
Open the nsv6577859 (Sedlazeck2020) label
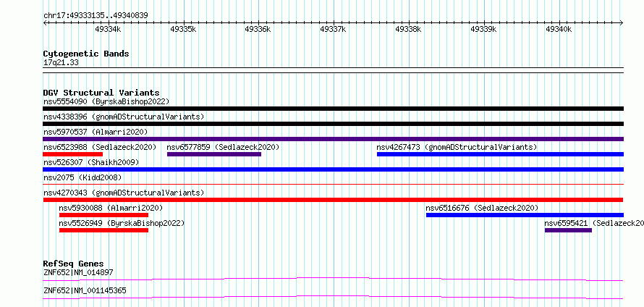(x=223, y=147)
